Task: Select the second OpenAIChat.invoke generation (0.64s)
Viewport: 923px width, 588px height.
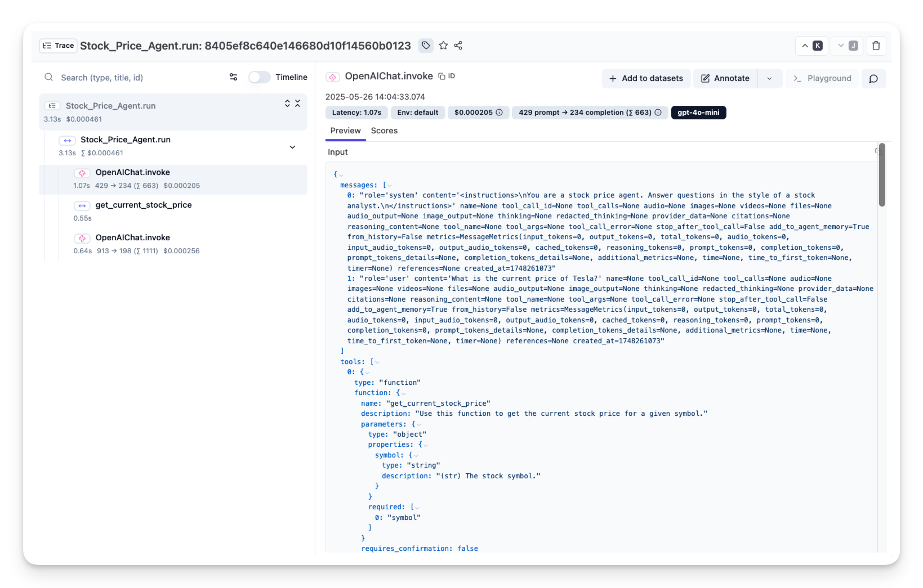Action: tap(183, 244)
